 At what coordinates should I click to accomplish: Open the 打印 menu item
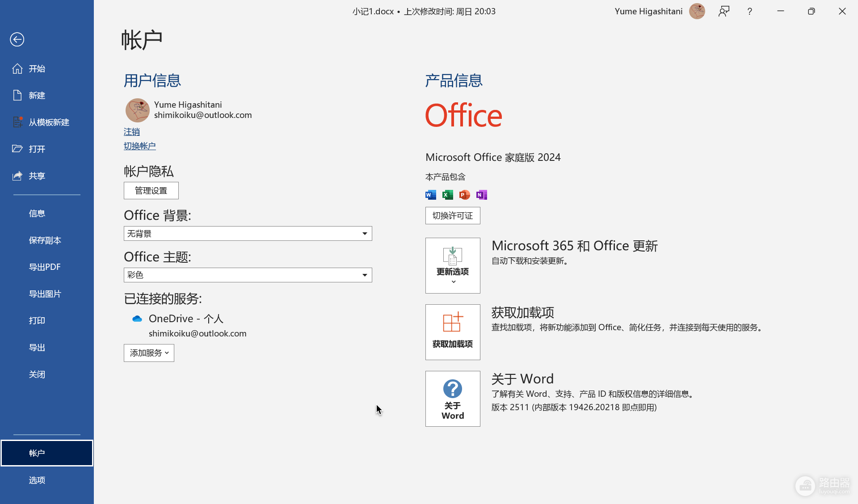47,321
